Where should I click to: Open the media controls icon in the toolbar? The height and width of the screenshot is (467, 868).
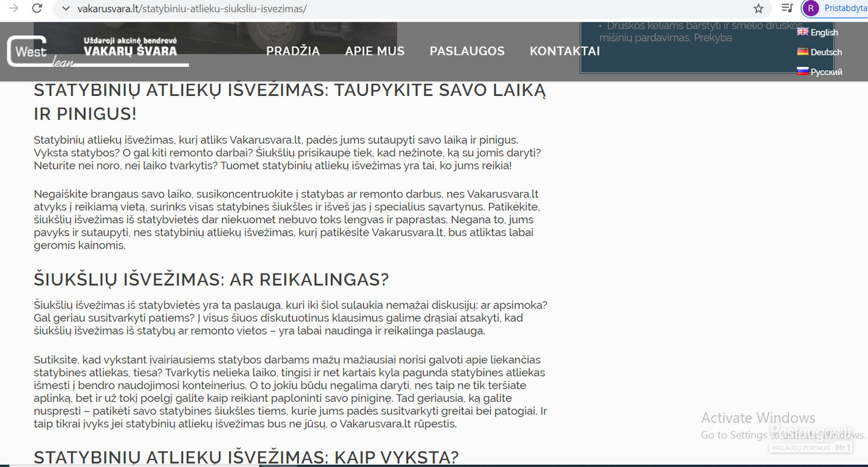(787, 8)
